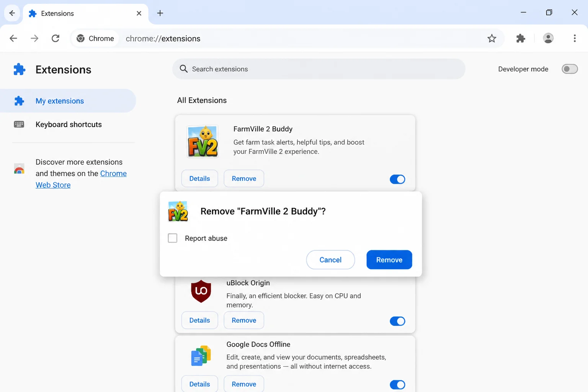
Task: Minimize the Chrome window
Action: [523, 13]
